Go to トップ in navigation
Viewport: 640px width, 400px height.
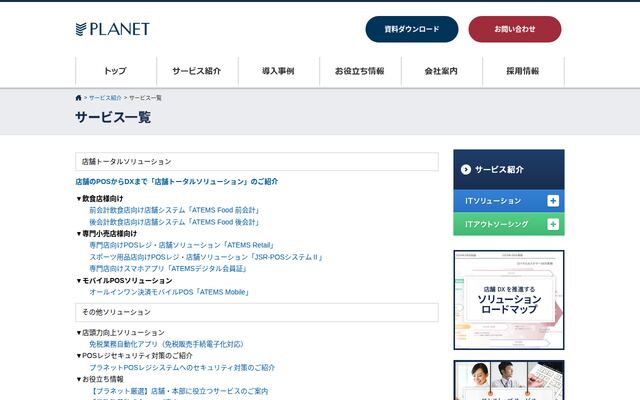116,71
